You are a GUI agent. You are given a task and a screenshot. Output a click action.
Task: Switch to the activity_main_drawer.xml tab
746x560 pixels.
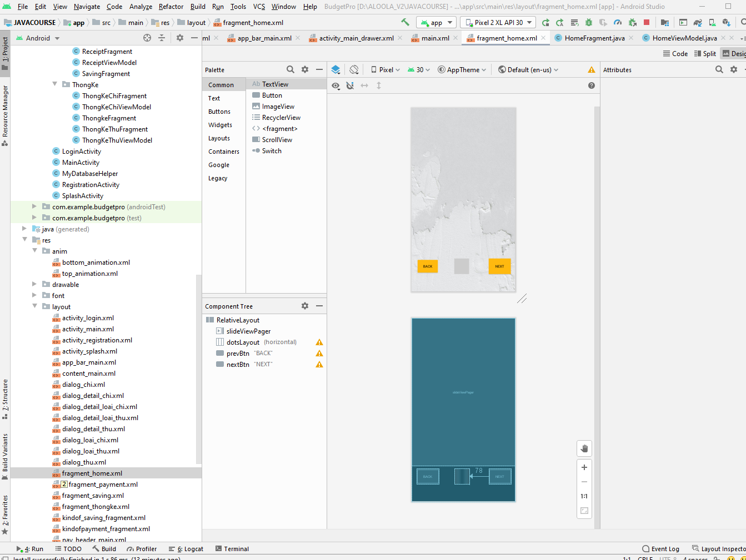(356, 38)
